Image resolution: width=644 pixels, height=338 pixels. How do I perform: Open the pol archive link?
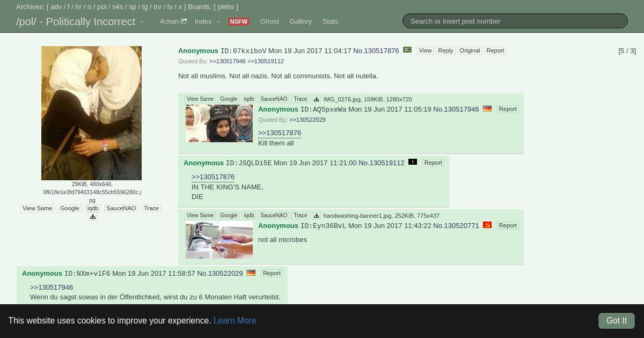click(102, 7)
